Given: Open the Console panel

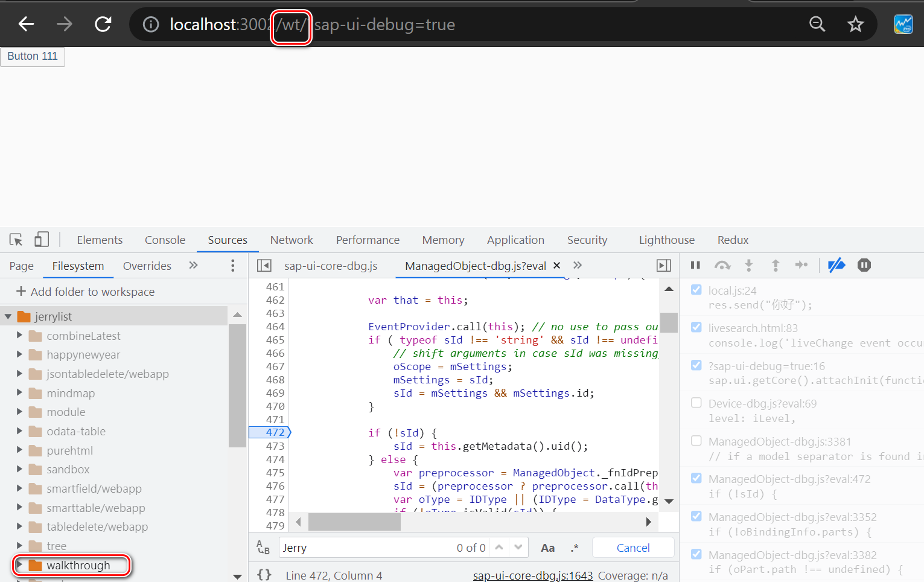Looking at the screenshot, I should click(x=165, y=240).
